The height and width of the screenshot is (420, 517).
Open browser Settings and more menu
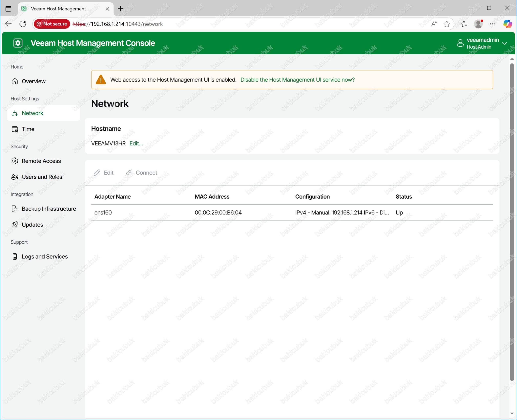493,24
